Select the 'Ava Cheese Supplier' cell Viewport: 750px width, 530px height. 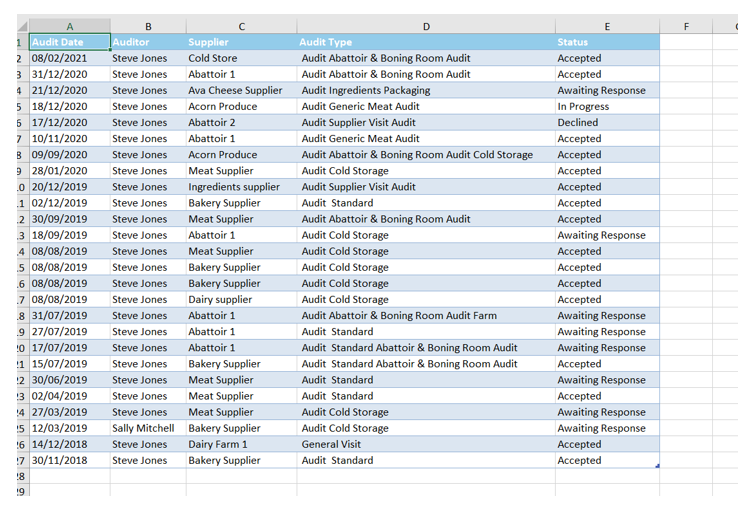[242, 90]
